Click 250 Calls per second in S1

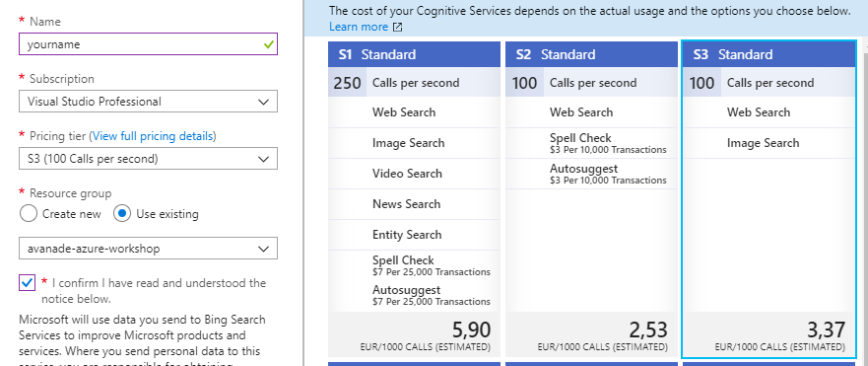click(414, 83)
